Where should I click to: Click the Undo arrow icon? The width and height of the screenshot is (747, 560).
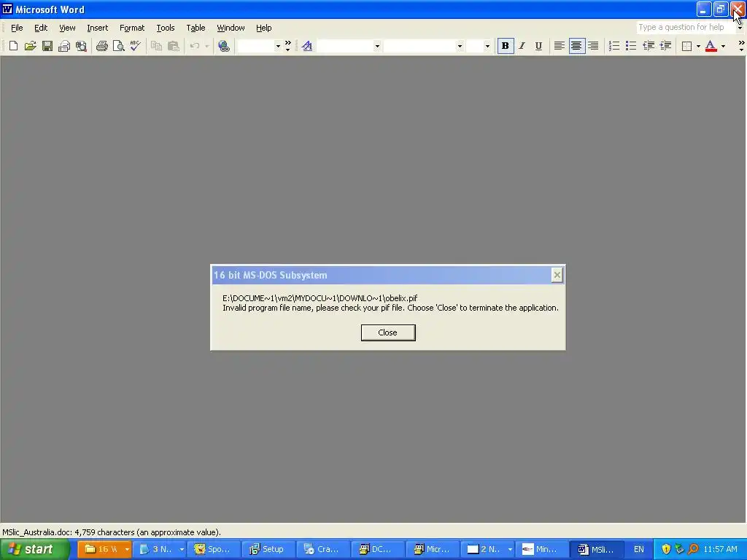click(195, 46)
